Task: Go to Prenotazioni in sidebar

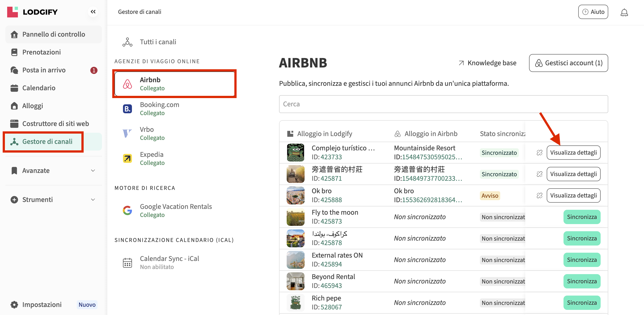Action: point(42,52)
